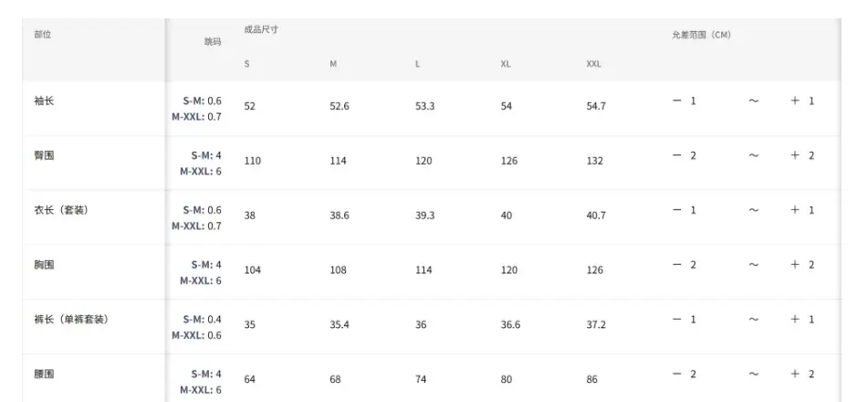
Task: Click the 臀围 XXL value 132
Action: pyautogui.click(x=595, y=161)
